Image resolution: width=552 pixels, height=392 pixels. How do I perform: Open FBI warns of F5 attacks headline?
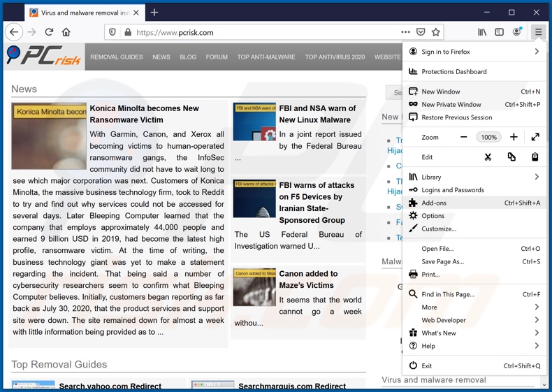(317, 203)
